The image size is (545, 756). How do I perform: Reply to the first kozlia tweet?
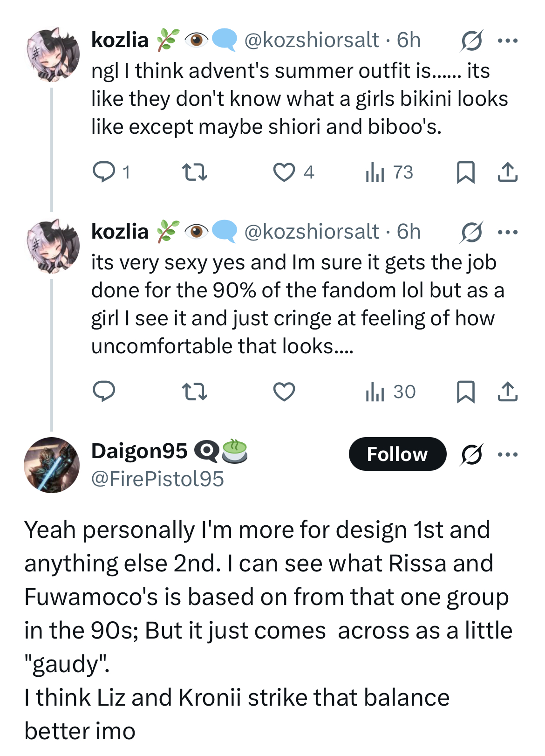(x=104, y=172)
